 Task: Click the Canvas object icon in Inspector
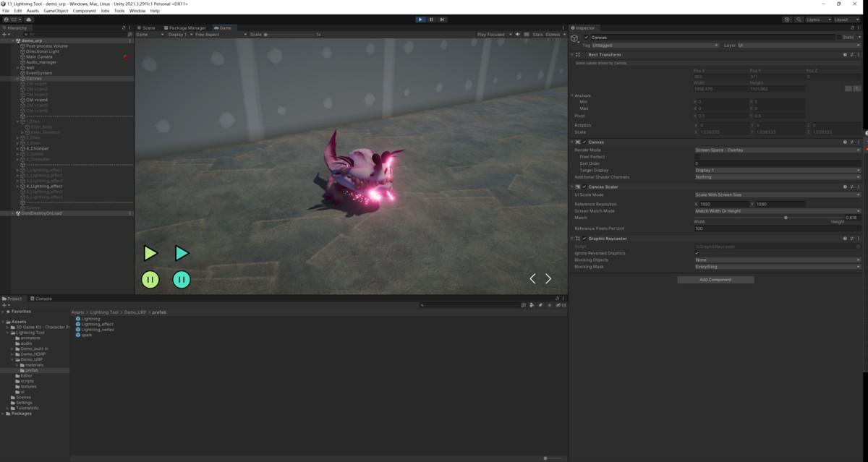click(x=575, y=38)
